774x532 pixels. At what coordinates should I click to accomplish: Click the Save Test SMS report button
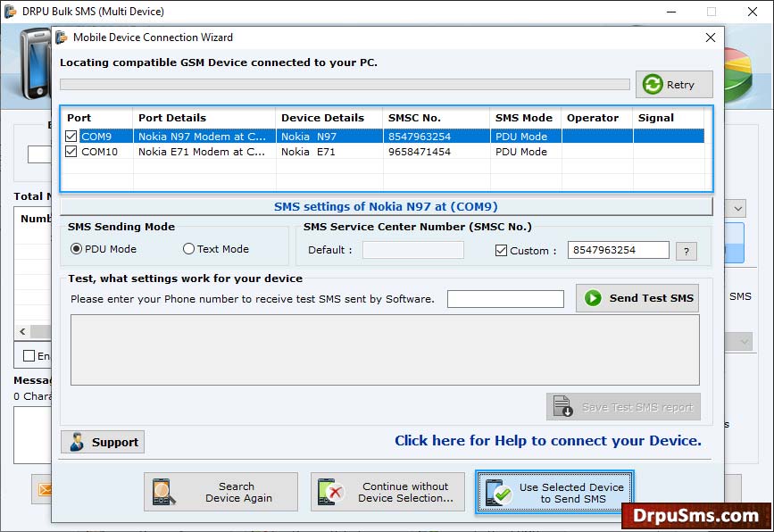(x=623, y=407)
